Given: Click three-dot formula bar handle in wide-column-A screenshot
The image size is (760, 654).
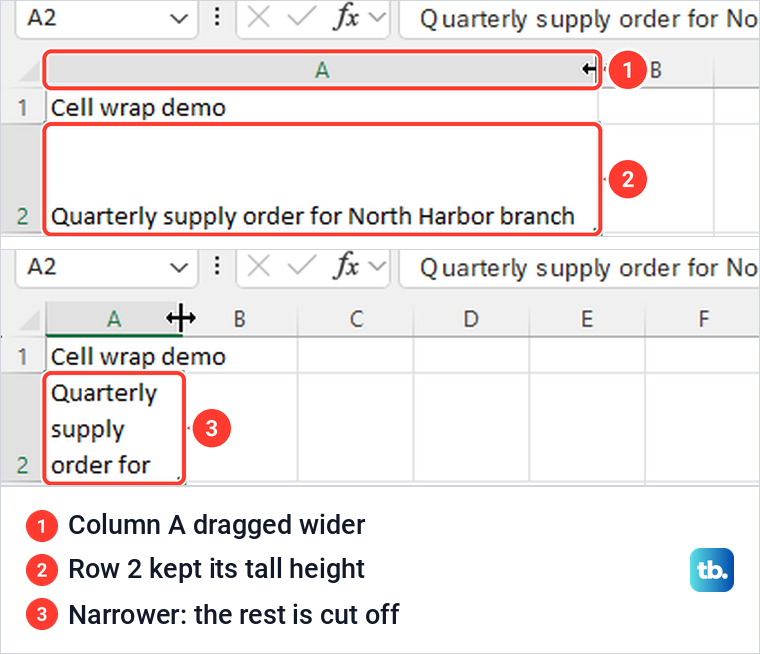Looking at the screenshot, I should (x=217, y=17).
